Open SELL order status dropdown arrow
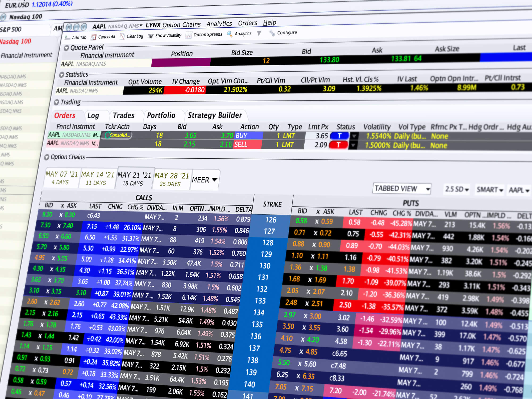This screenshot has height=399, width=532. (353, 145)
